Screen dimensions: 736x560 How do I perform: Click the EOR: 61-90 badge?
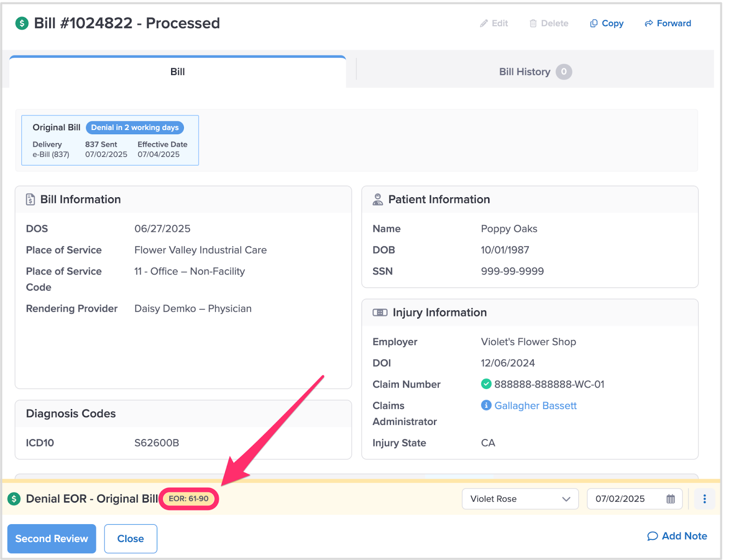189,499
